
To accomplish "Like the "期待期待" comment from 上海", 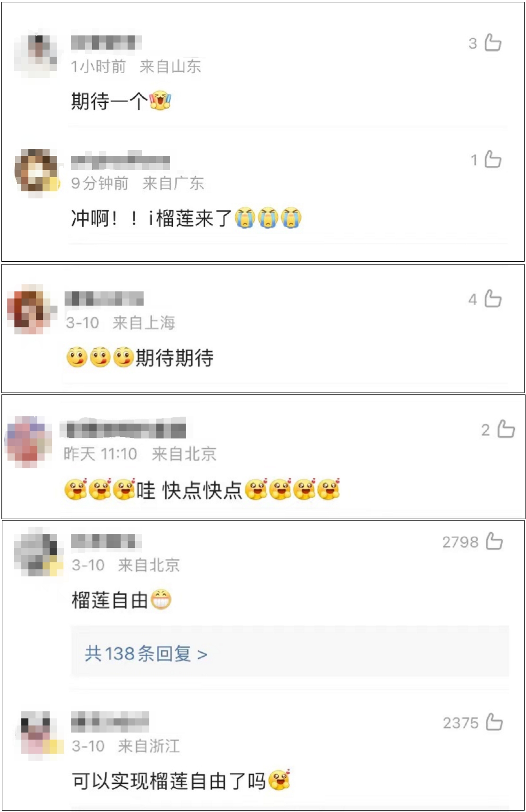I will tap(493, 299).
